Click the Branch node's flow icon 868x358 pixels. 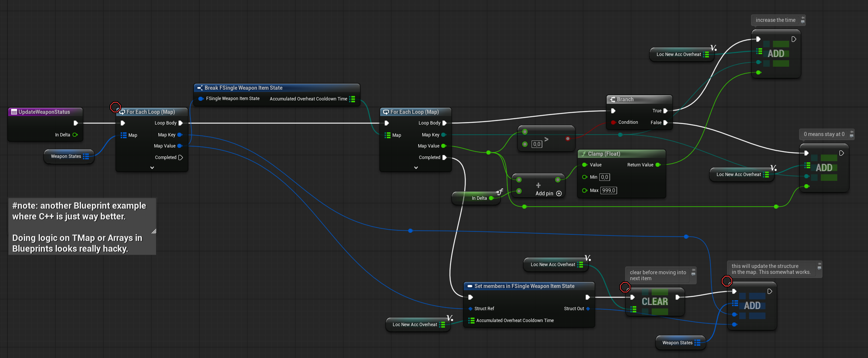pos(613,99)
